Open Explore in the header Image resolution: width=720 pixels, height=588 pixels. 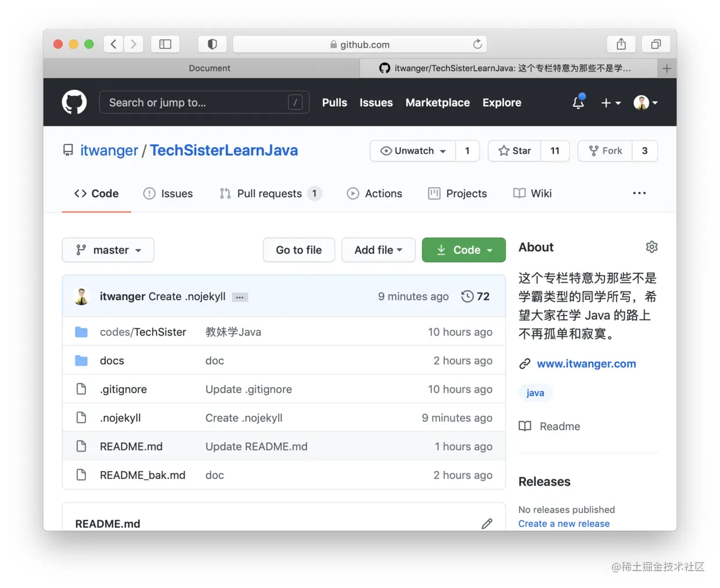click(x=502, y=103)
